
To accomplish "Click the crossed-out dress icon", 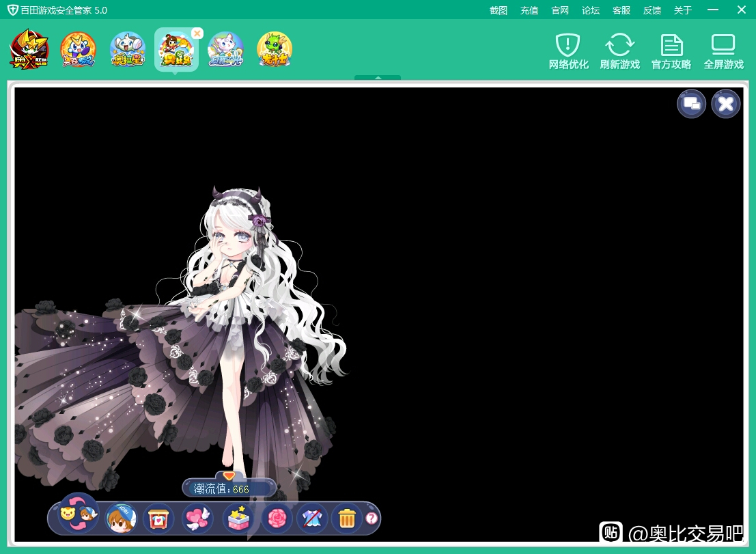I will [x=312, y=518].
